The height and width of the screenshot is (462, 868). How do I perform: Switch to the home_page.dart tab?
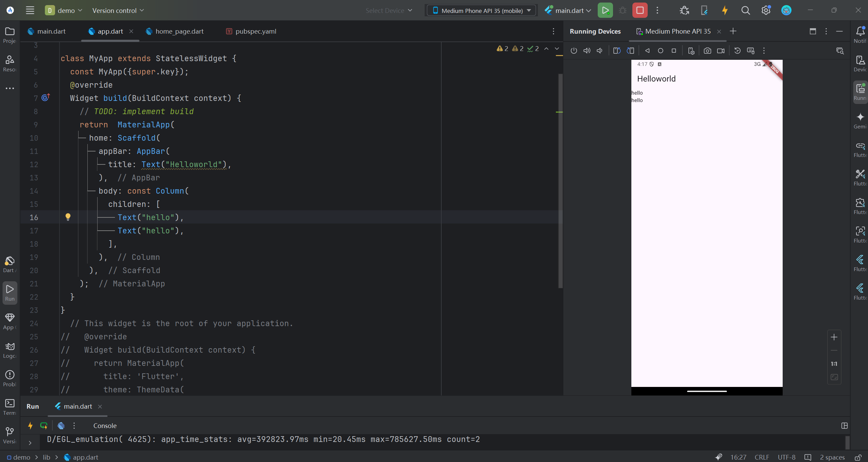click(179, 31)
